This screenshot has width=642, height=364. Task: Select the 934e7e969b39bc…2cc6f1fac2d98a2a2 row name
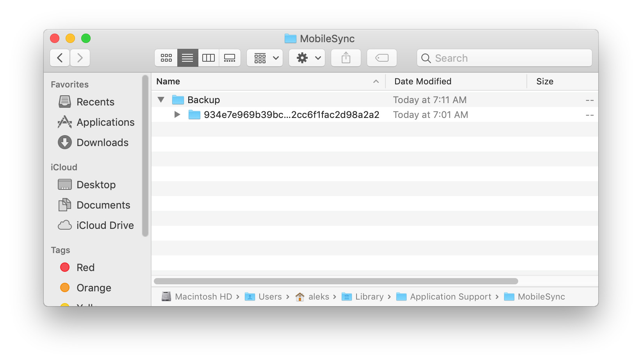pyautogui.click(x=292, y=114)
